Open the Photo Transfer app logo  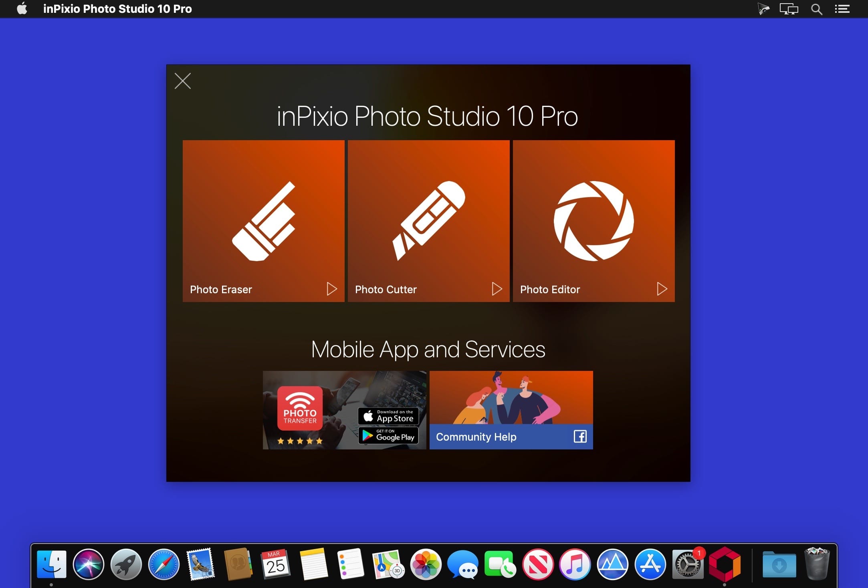(x=300, y=408)
